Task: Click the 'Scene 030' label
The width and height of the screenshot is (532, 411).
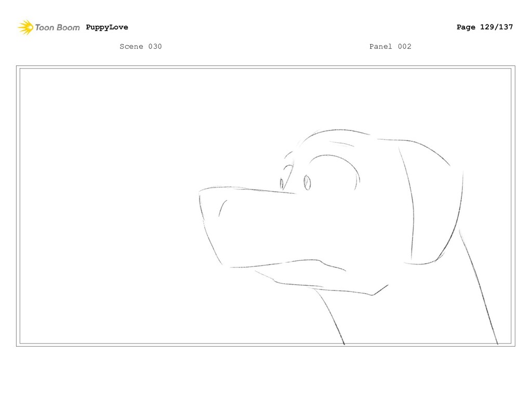Action: coord(140,46)
